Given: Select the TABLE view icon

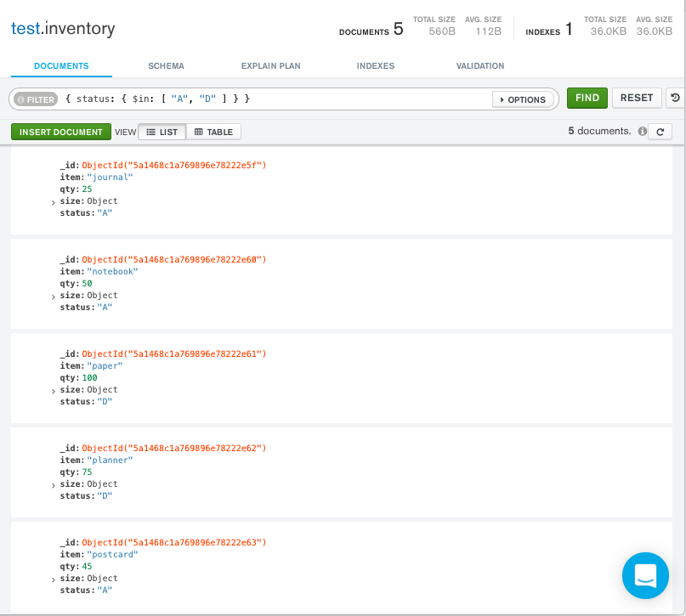Looking at the screenshot, I should tap(214, 131).
